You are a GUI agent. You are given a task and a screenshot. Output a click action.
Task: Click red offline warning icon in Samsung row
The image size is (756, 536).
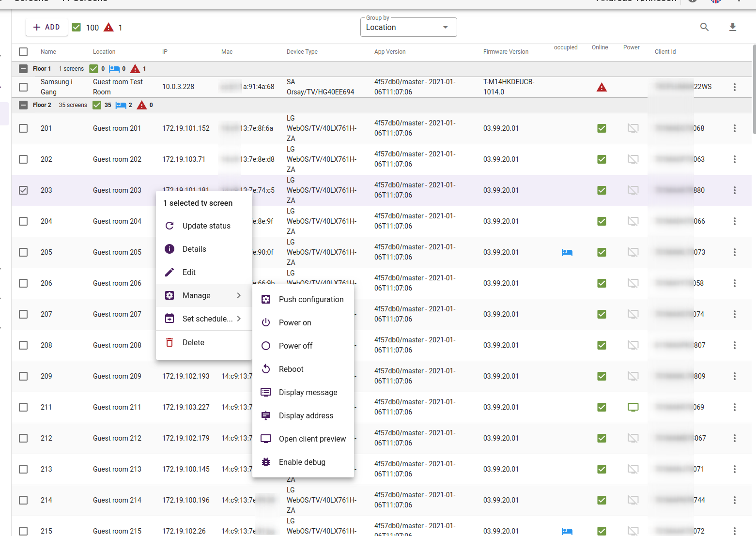[602, 87]
